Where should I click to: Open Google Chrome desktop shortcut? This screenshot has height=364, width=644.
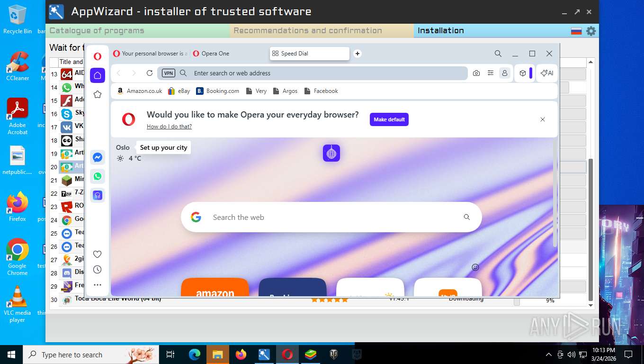click(x=18, y=257)
